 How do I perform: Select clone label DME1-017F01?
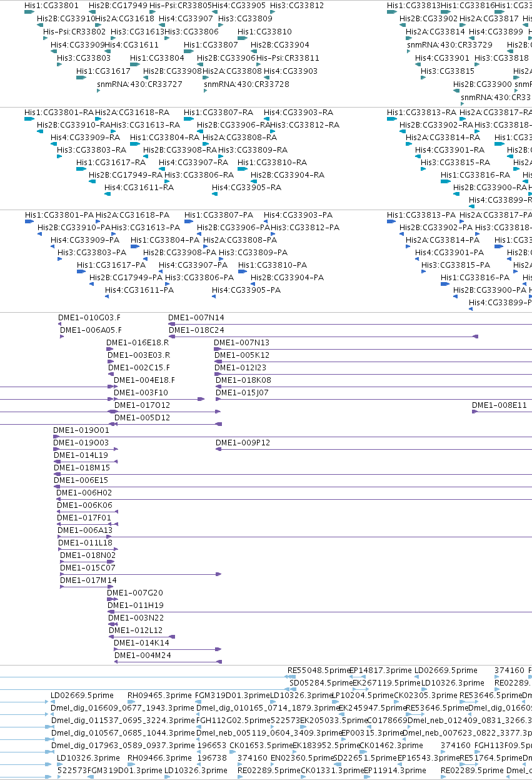pos(84,518)
